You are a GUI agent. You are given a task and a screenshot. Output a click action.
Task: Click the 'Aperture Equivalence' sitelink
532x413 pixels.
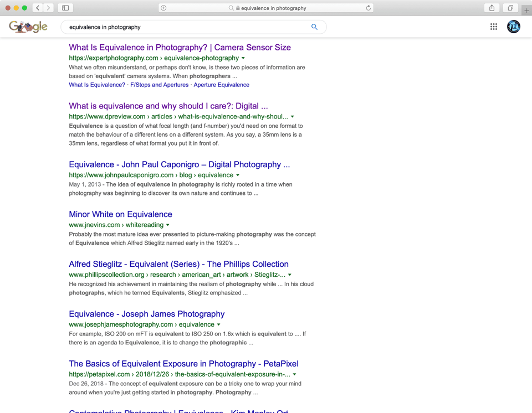click(222, 85)
